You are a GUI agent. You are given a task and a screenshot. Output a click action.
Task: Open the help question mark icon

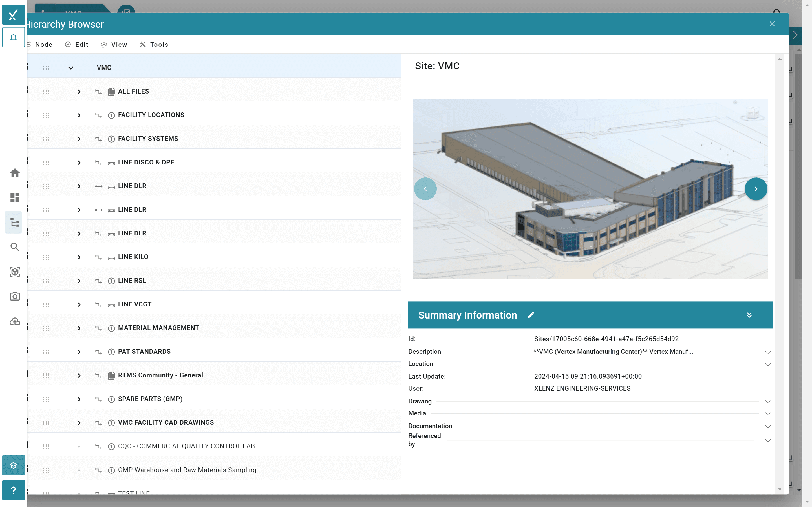click(14, 490)
